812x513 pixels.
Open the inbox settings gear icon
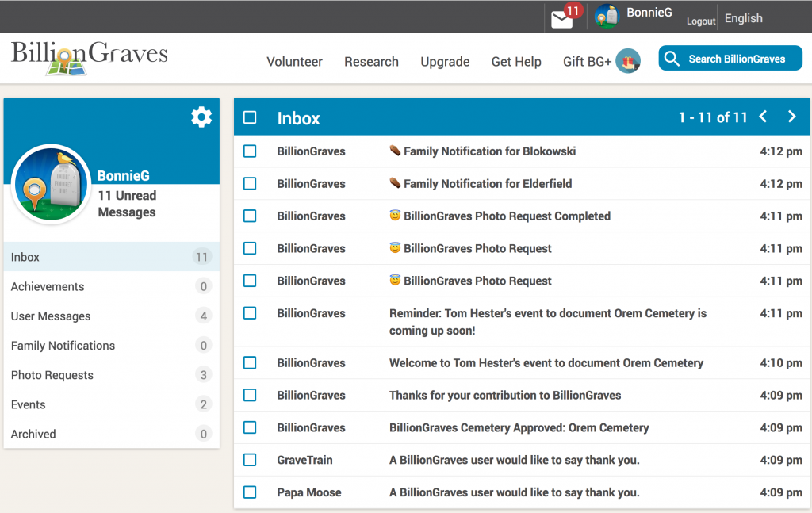tap(201, 117)
